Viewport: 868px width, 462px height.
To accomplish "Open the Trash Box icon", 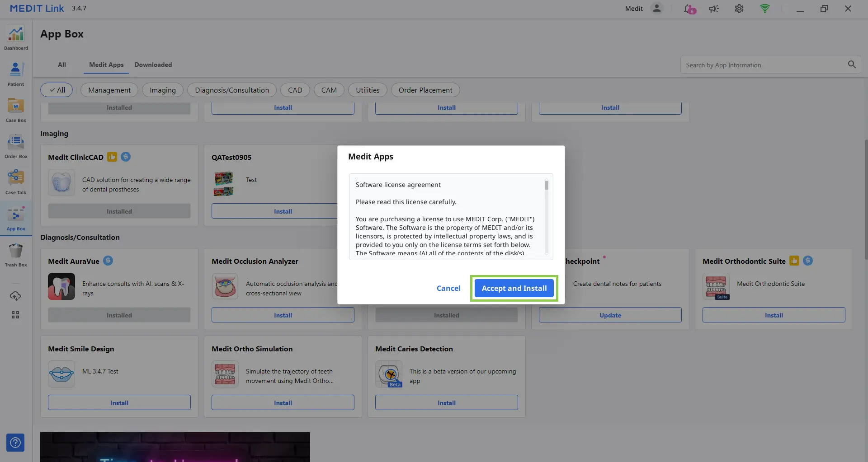I will [16, 254].
